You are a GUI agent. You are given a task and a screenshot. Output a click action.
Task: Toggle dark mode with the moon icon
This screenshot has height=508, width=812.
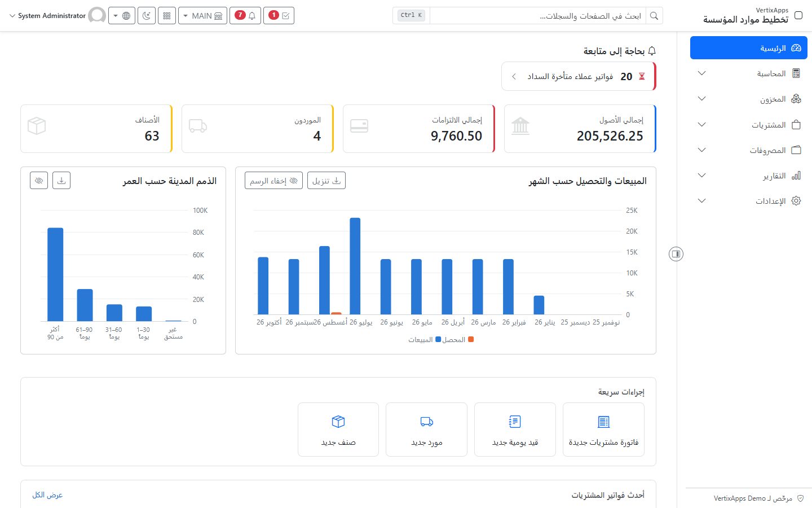(x=147, y=16)
